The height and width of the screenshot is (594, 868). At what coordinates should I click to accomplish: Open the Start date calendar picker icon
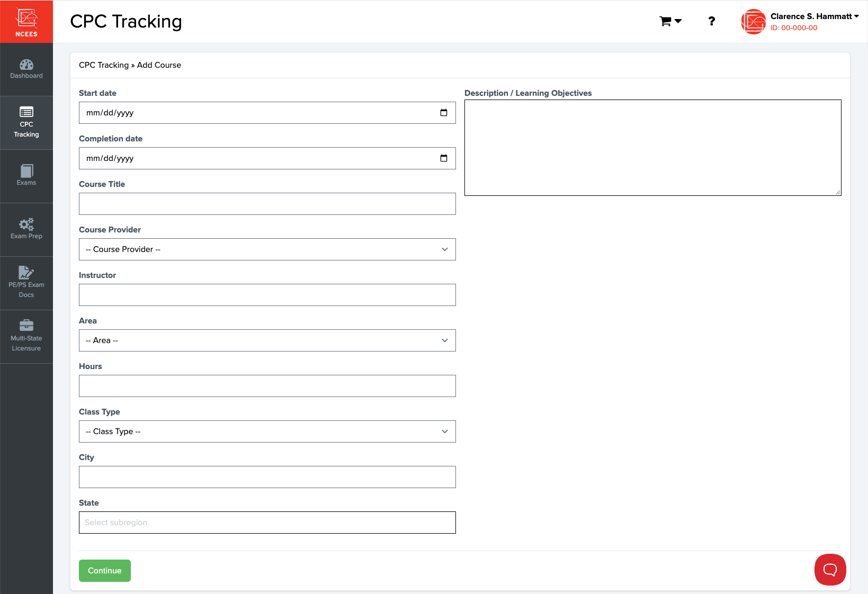click(444, 113)
